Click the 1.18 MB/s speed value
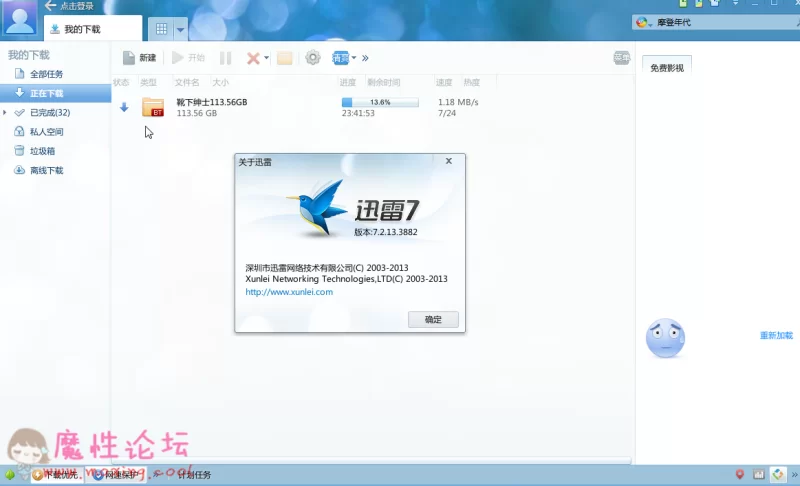Viewport: 800px width, 486px height. [458, 102]
